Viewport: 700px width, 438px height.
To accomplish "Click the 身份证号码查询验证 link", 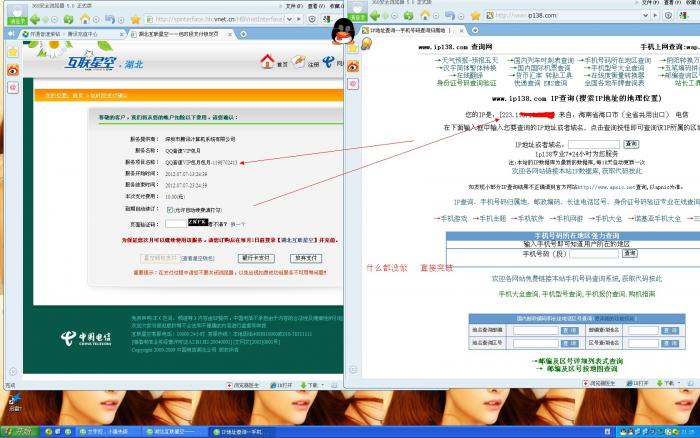I will pyautogui.click(x=467, y=83).
